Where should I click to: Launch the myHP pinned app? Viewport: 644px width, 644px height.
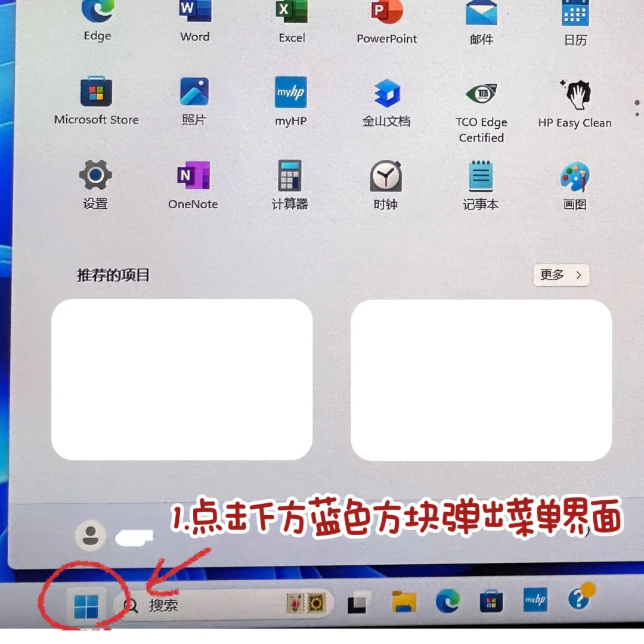(x=291, y=101)
